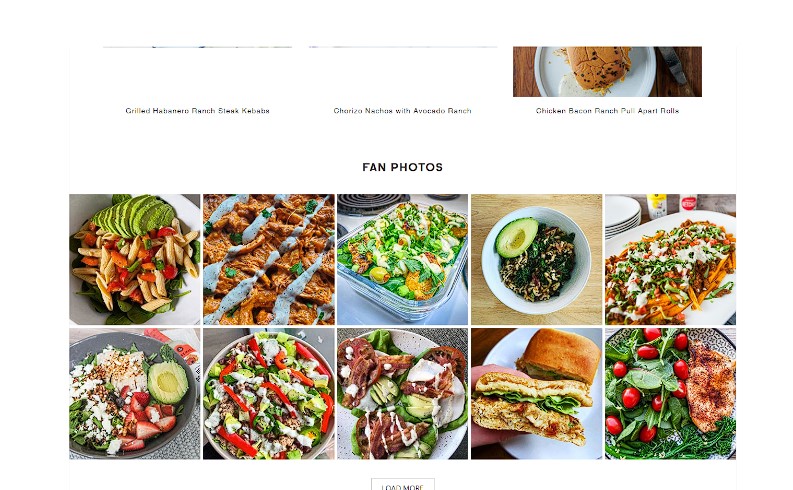Image resolution: width=793 pixels, height=490 pixels.
Task: Open the Chicken Bacon Ranch Pull Apart Rolls link
Action: tap(607, 111)
